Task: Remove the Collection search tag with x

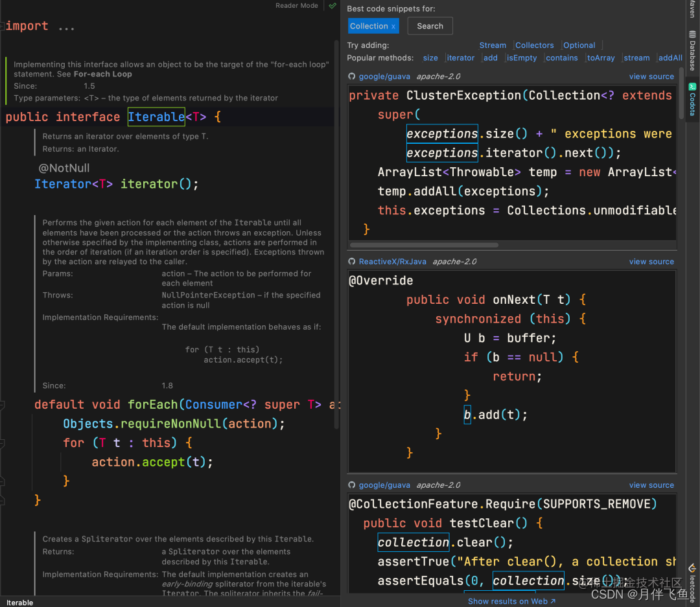Action: point(393,27)
